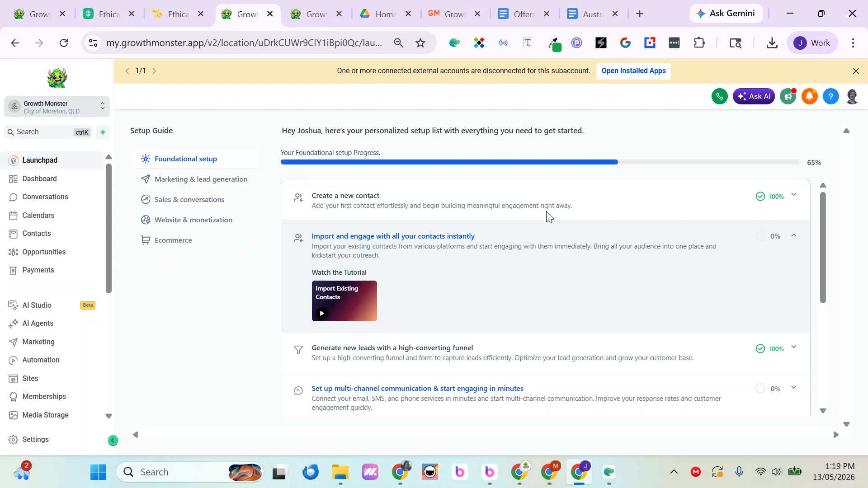Go to previous banner notification arrow

(127, 71)
